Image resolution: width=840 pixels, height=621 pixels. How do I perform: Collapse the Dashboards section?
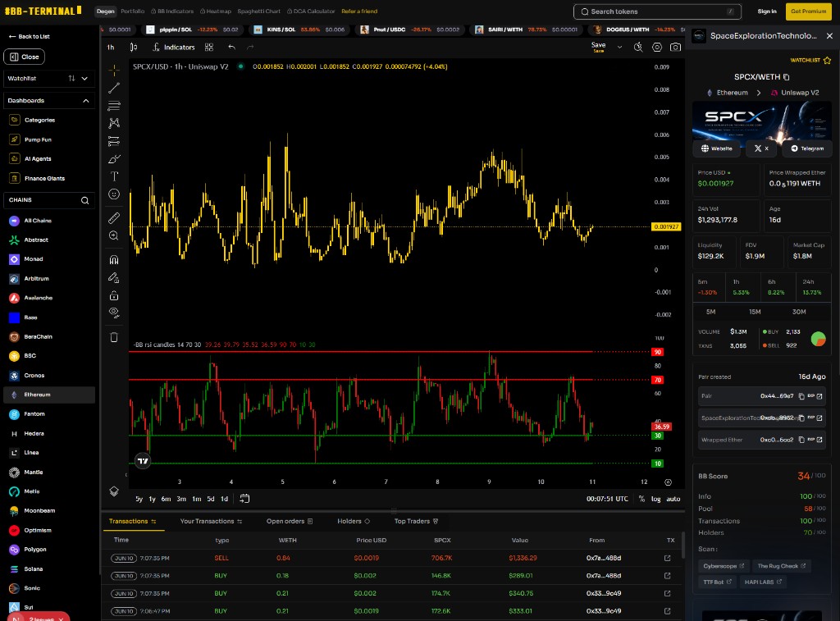coord(85,101)
